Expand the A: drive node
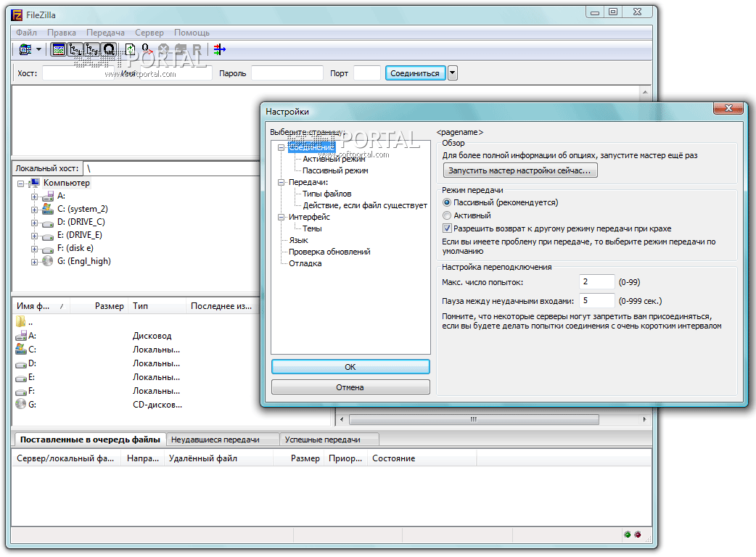 point(34,197)
